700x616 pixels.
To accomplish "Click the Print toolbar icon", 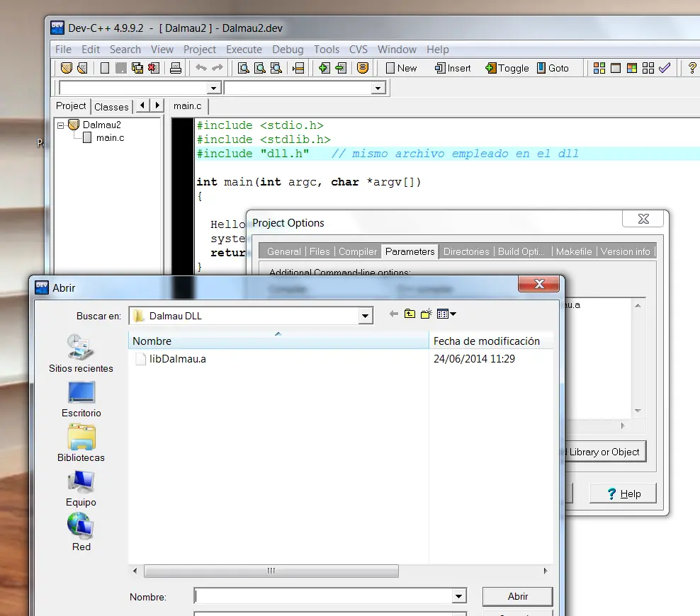I will click(176, 68).
